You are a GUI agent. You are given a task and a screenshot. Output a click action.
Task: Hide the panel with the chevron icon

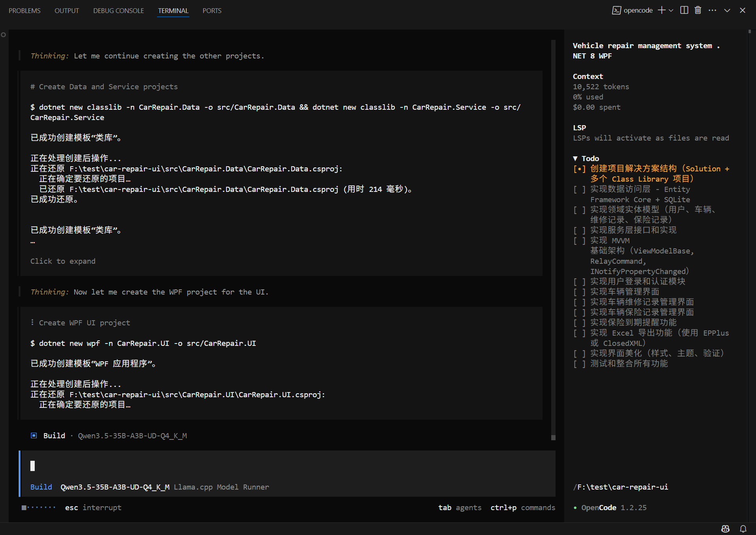[x=727, y=10]
